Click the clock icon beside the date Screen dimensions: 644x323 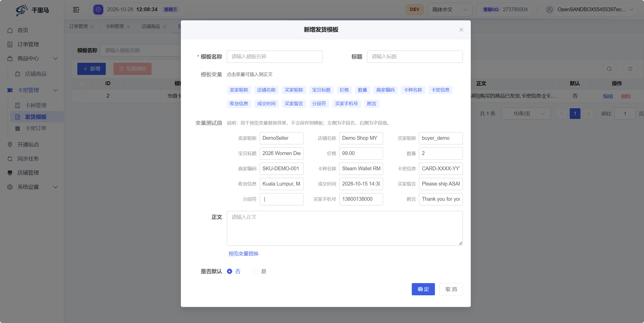98,10
